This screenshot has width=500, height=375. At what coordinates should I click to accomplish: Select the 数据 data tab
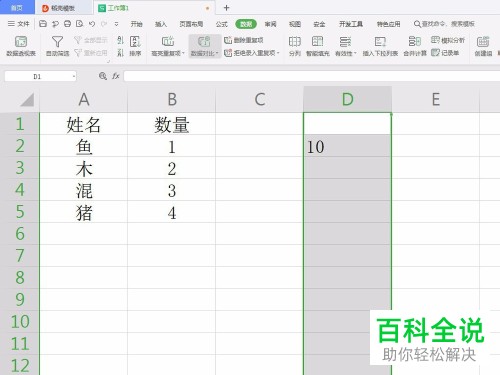pos(246,24)
